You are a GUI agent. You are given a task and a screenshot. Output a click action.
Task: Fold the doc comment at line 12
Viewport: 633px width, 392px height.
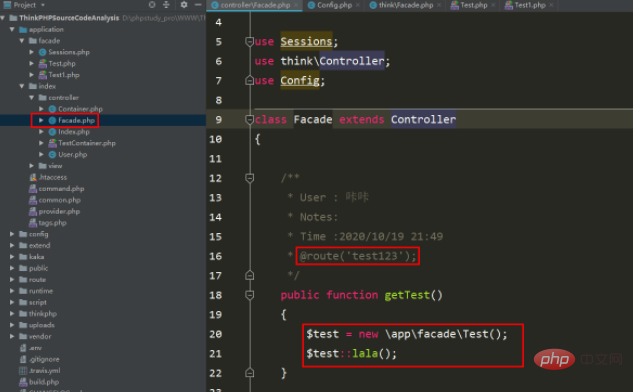pyautogui.click(x=249, y=178)
